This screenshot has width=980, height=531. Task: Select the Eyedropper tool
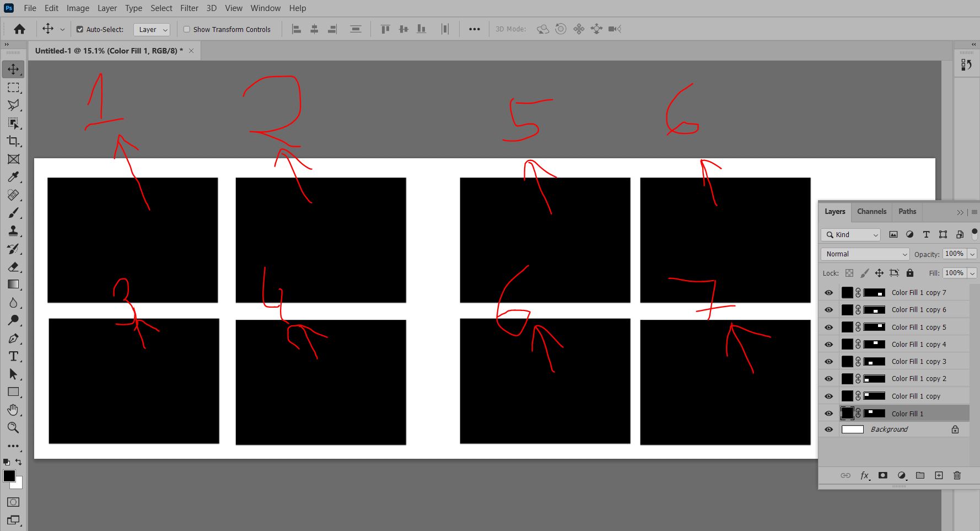[13, 177]
